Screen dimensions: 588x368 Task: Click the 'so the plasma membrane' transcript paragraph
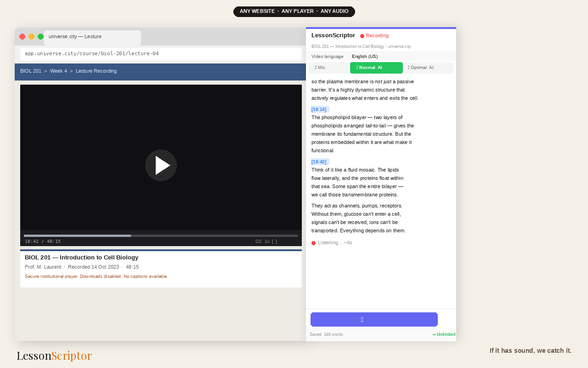pos(365,90)
